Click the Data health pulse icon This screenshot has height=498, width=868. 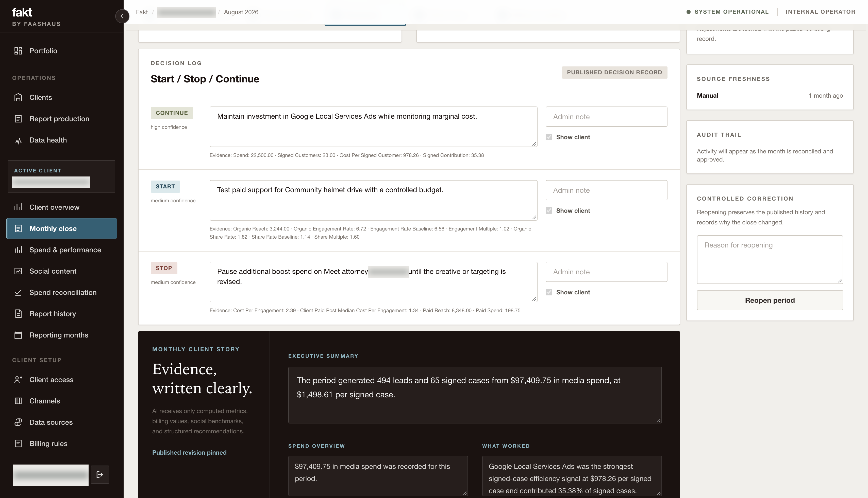point(18,140)
